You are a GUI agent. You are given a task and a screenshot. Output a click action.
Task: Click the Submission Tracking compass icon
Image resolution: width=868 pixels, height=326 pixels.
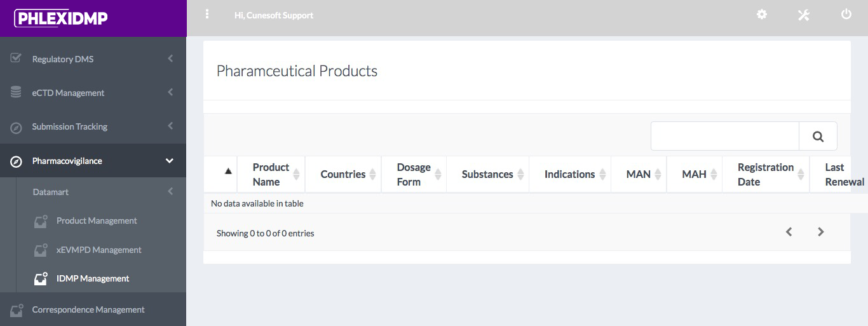[17, 127]
